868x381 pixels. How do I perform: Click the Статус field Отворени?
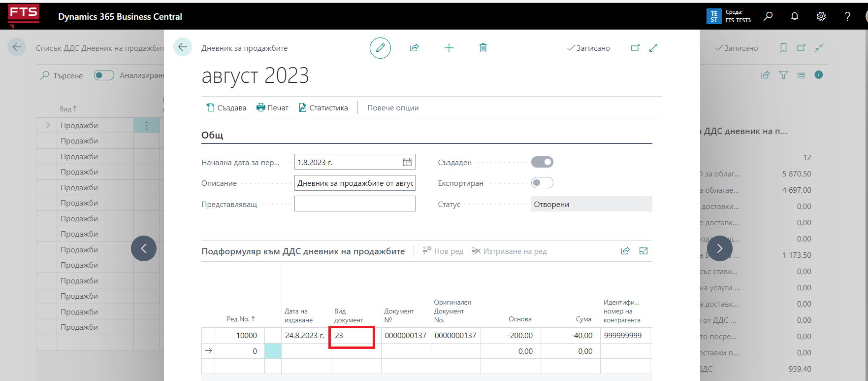(x=591, y=204)
